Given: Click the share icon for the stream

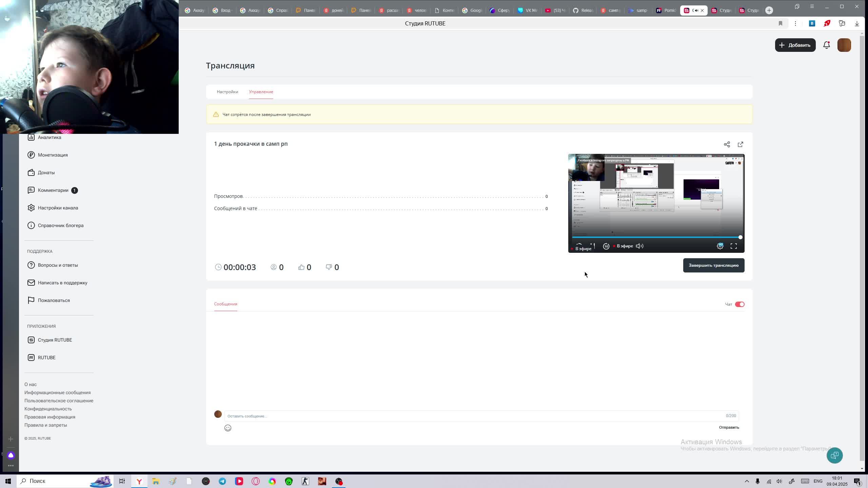Looking at the screenshot, I should coord(727,144).
